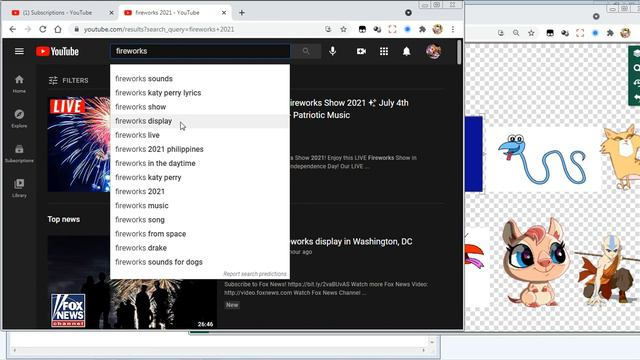Click the red screenshot frame extension icon
The height and width of the screenshot is (360, 640).
point(392,29)
